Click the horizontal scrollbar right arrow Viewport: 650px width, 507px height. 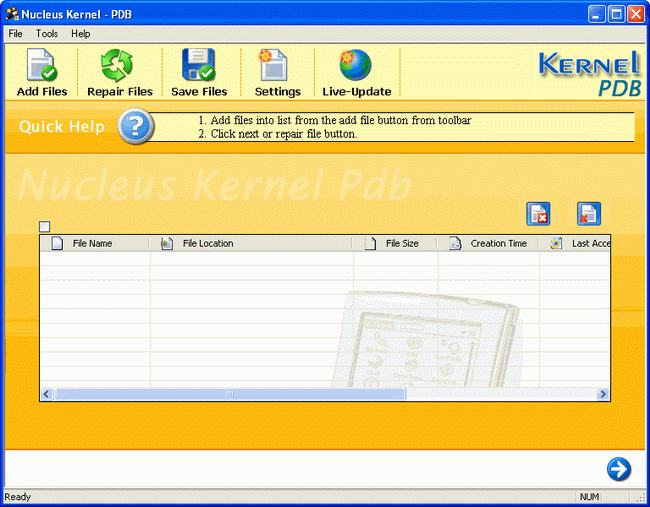(x=603, y=394)
